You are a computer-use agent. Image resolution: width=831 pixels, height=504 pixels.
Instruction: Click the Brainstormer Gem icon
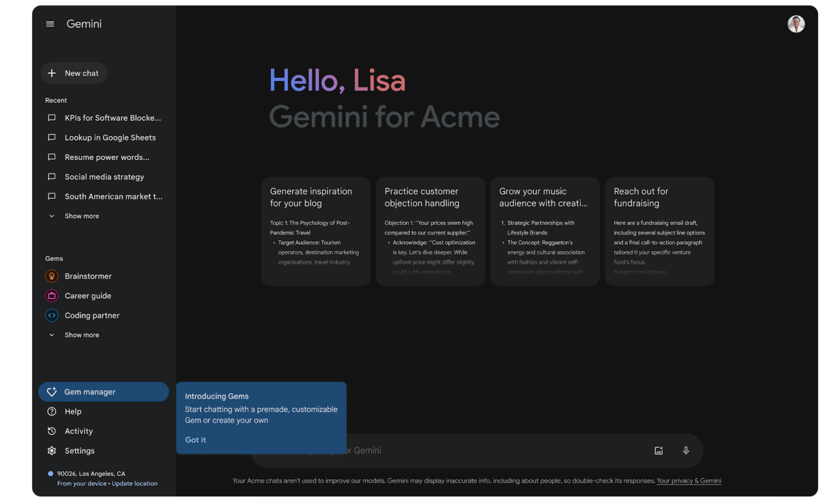point(52,276)
